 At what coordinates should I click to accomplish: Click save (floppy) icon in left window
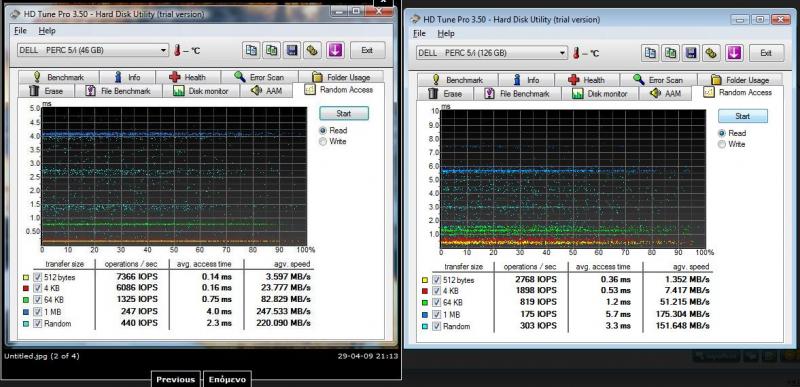[x=292, y=50]
